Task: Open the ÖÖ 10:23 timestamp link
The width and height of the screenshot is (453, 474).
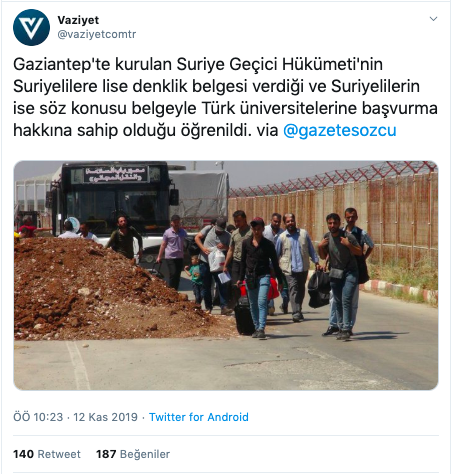Action: (x=38, y=417)
